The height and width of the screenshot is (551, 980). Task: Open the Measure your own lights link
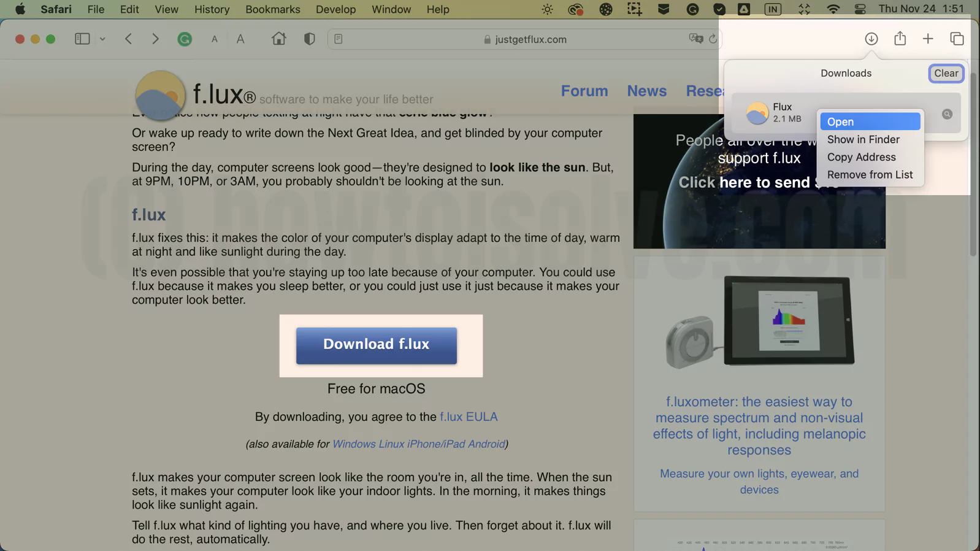[x=759, y=482]
